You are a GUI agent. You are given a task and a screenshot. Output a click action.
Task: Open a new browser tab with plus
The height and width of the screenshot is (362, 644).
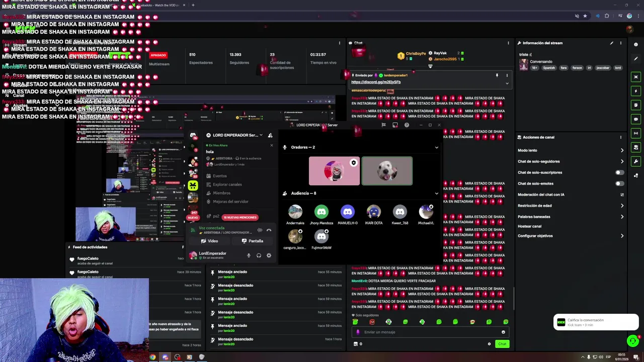pyautogui.click(x=193, y=5)
